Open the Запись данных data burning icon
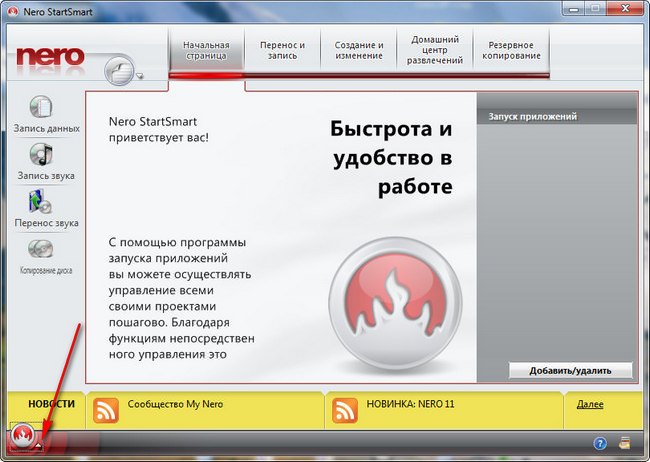 pyautogui.click(x=41, y=107)
